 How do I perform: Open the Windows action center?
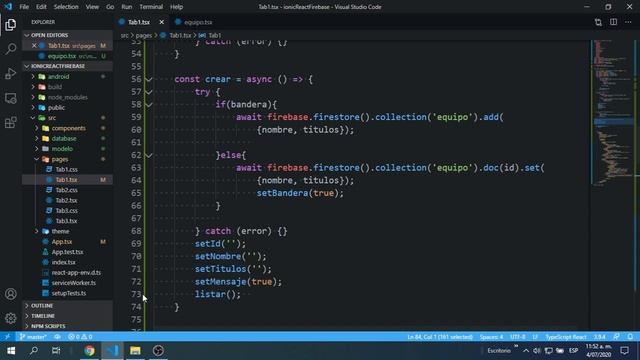pyautogui.click(x=624, y=351)
